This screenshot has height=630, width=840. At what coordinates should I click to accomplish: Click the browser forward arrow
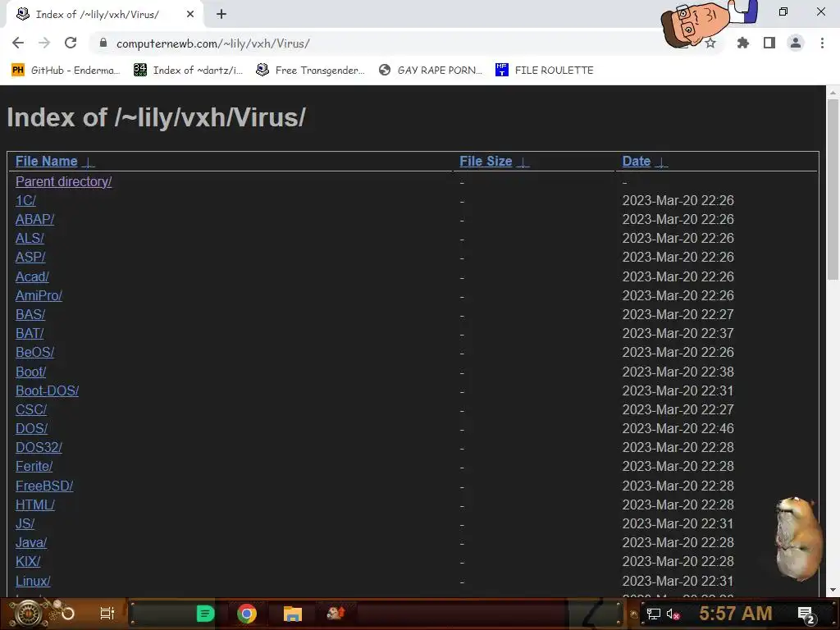click(x=44, y=43)
